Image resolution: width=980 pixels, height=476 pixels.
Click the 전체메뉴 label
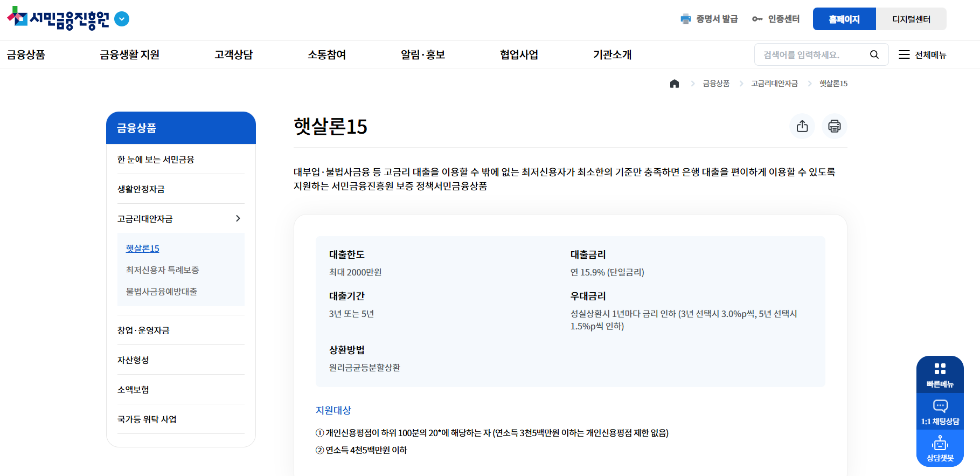pyautogui.click(x=930, y=55)
